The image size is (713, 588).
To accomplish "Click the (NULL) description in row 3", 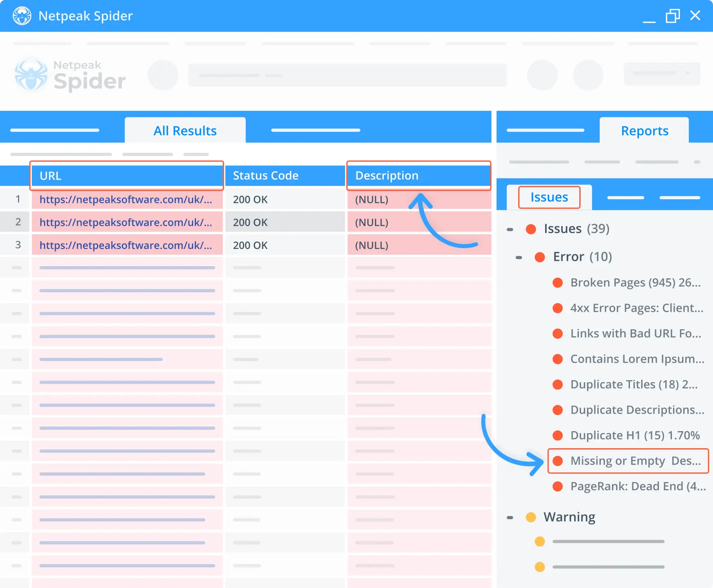I will pyautogui.click(x=372, y=245).
